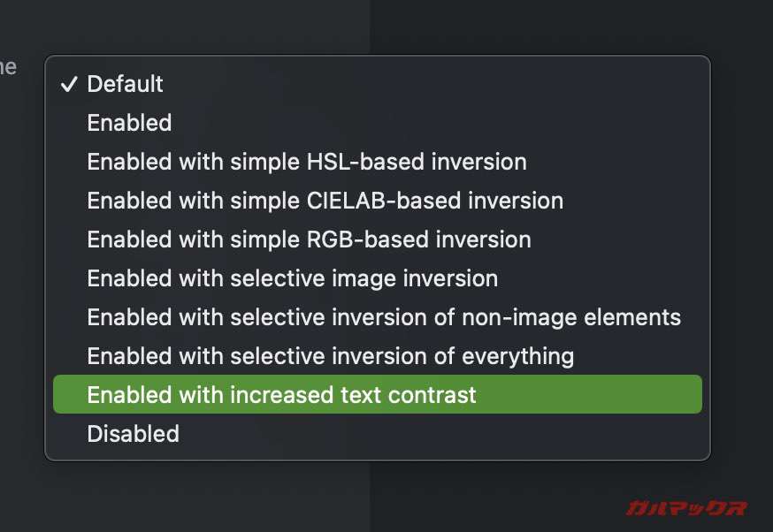Click the red watermark logo

tap(686, 507)
